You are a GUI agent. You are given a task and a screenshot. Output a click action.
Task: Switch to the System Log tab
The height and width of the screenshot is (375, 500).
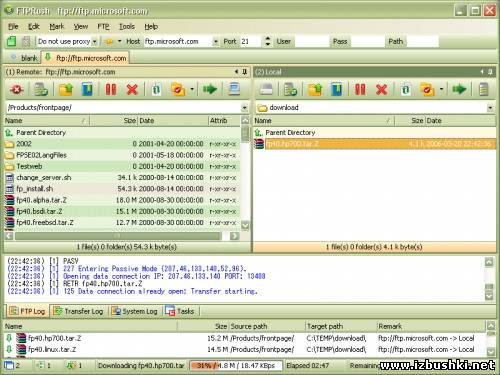[x=135, y=311]
